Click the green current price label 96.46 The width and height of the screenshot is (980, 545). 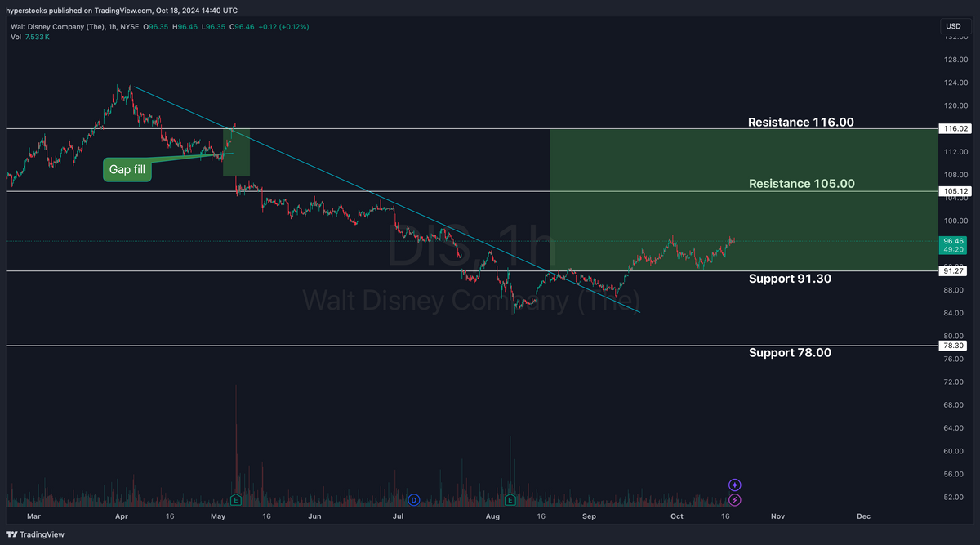(x=952, y=243)
